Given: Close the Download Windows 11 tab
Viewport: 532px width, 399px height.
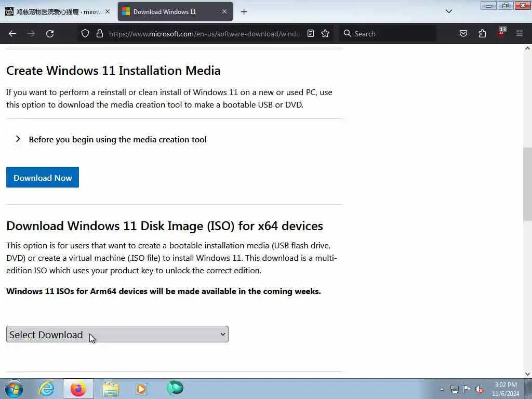Looking at the screenshot, I should point(224,11).
